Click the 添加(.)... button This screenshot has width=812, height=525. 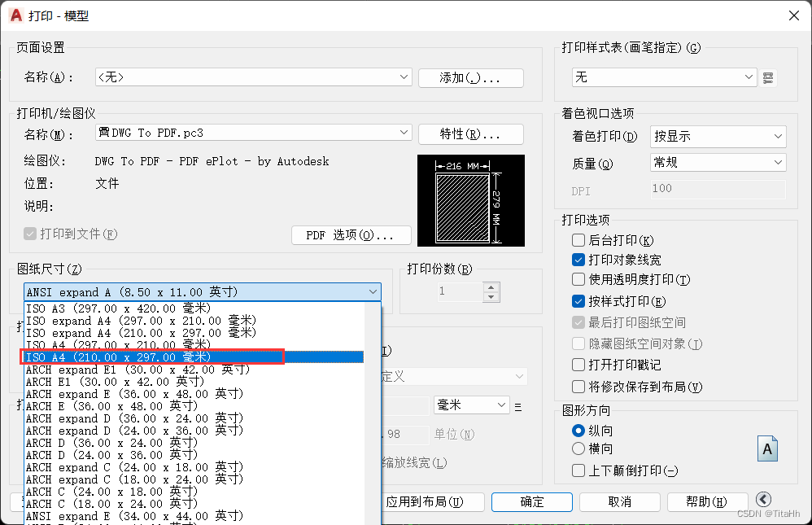(x=471, y=78)
